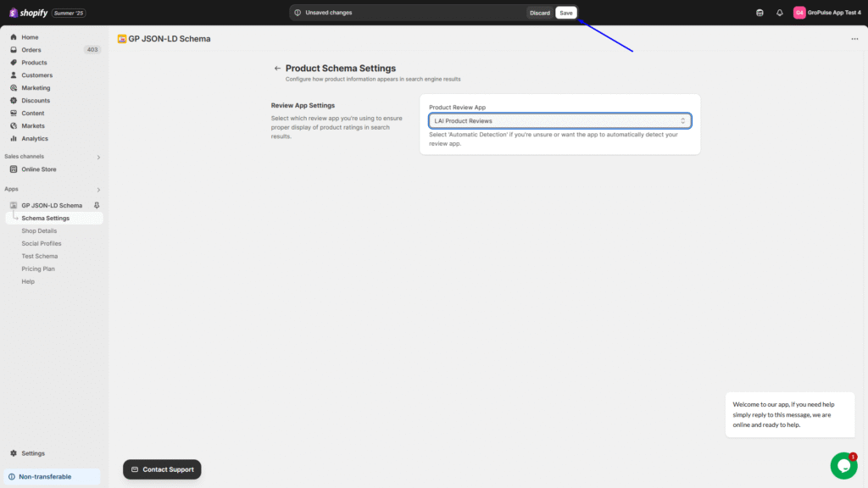
Task: Click the Home house icon
Action: click(14, 37)
